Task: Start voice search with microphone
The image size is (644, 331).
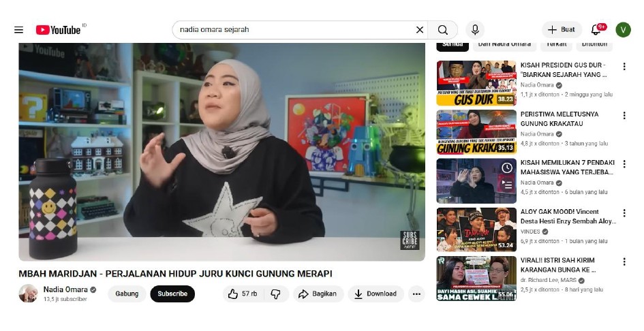Action: [475, 29]
